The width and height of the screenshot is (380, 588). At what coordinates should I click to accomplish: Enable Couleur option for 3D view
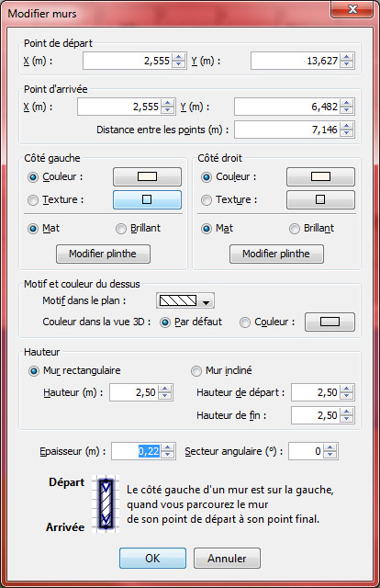[x=245, y=322]
